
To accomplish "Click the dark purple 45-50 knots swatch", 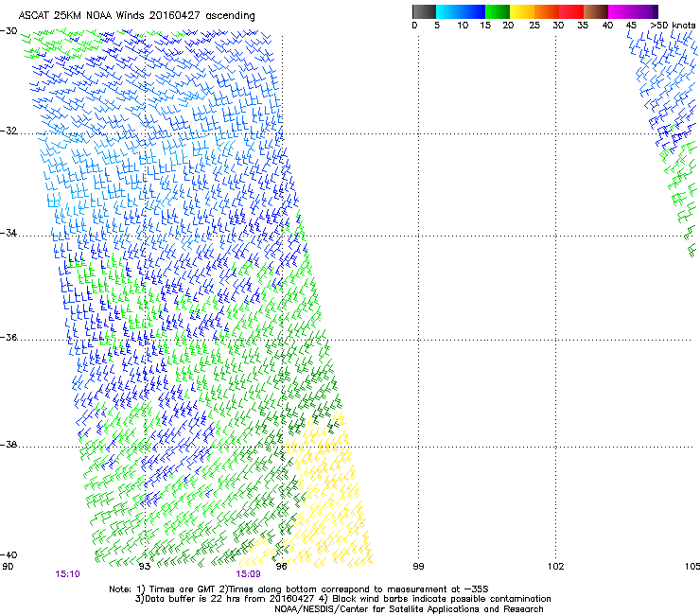I will (x=645, y=11).
